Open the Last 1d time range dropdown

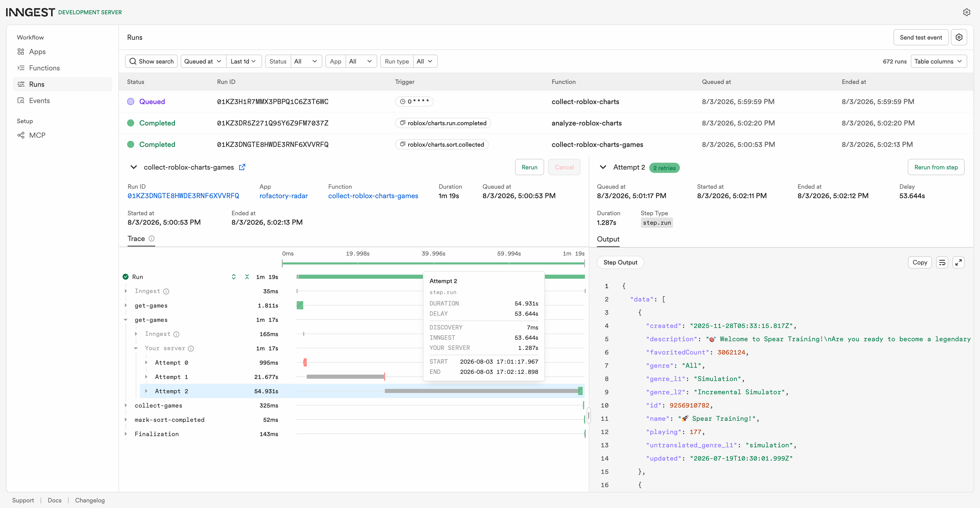tap(243, 61)
